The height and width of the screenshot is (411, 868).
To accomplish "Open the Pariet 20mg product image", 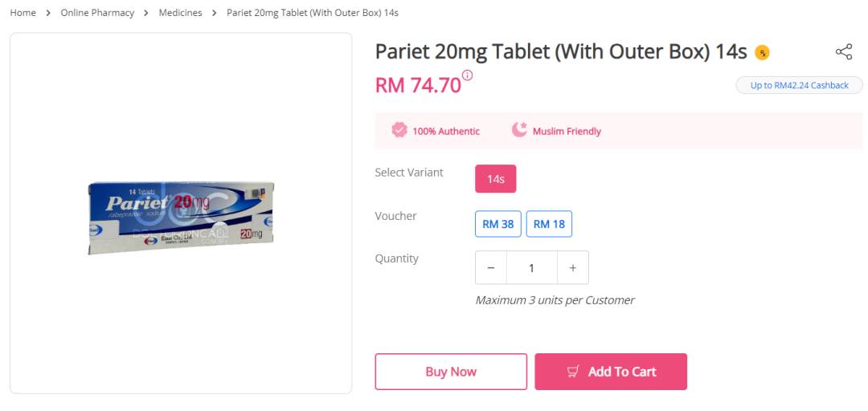I will [x=181, y=218].
